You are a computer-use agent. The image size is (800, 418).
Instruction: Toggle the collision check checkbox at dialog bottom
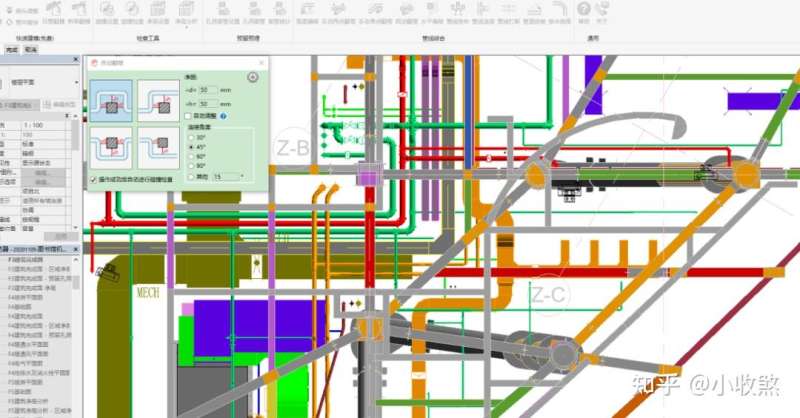(94, 180)
